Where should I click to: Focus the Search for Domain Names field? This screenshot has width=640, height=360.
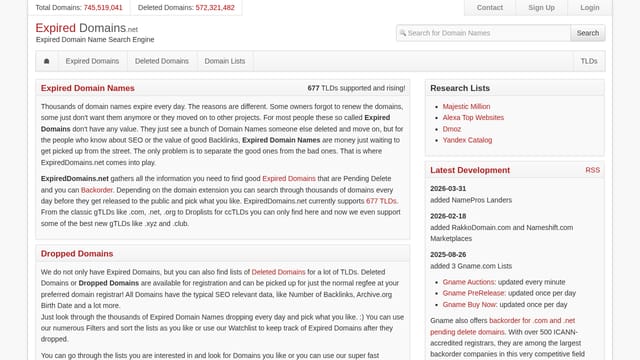(483, 33)
